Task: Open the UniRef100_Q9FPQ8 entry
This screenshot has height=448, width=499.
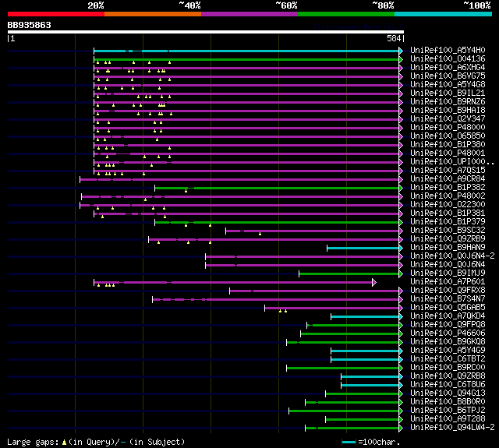Action: pyautogui.click(x=448, y=325)
